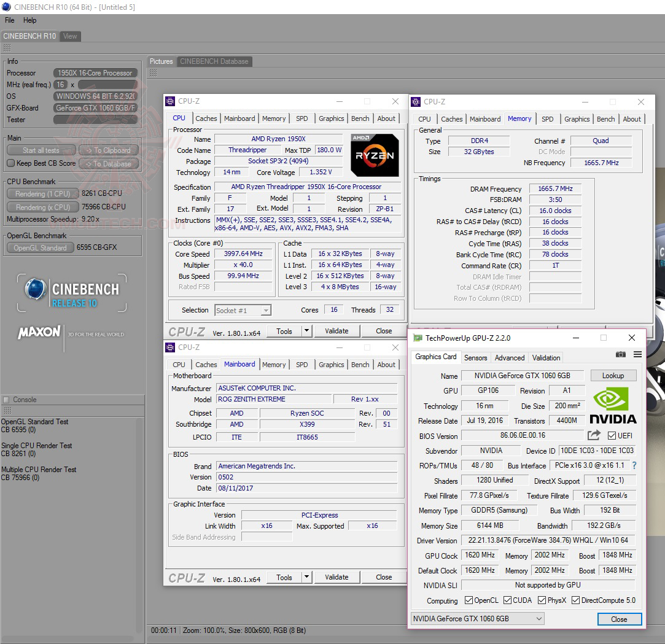The width and height of the screenshot is (665, 644).
Task: Toggle the CUDA computing checkbox
Action: [x=508, y=600]
